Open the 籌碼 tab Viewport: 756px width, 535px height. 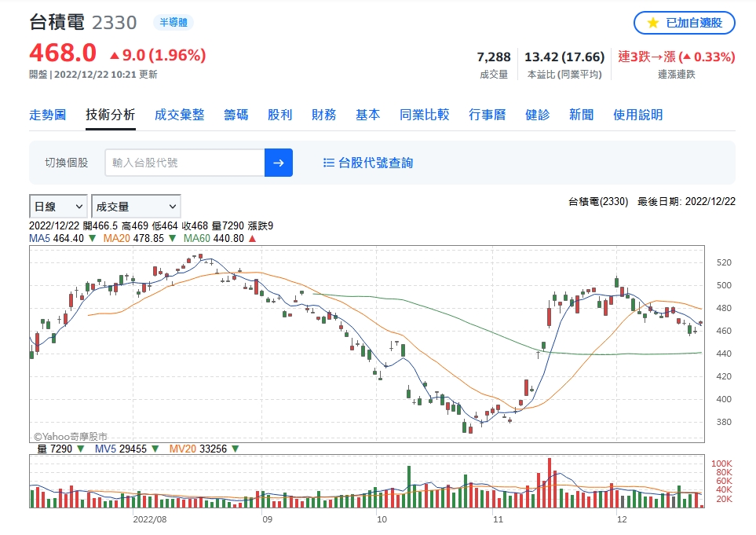pyautogui.click(x=236, y=115)
